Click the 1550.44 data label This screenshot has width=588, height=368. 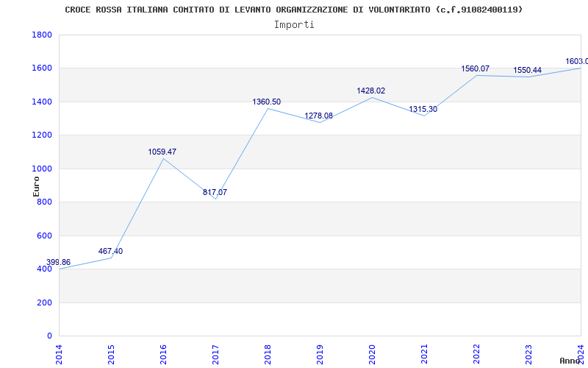[527, 70]
